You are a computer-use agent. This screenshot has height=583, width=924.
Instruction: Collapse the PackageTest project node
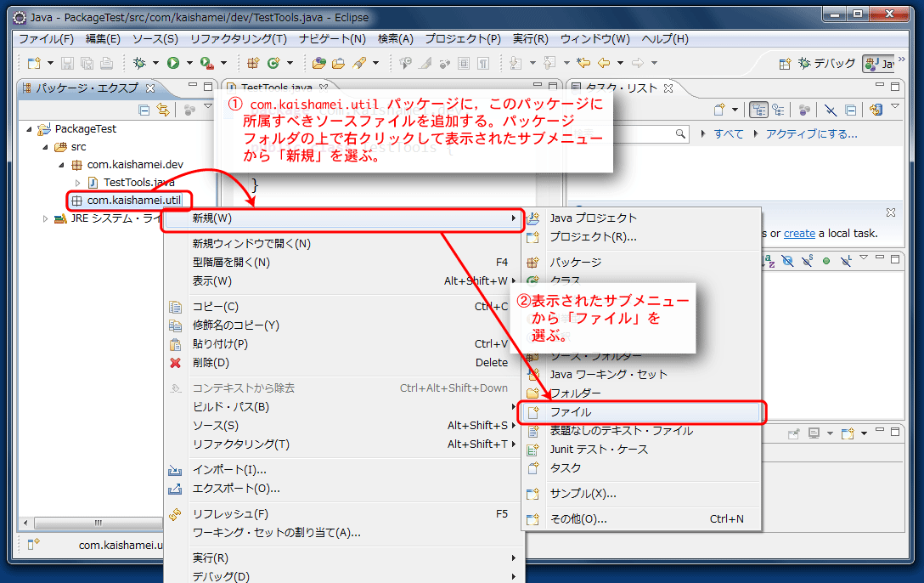coord(29,129)
